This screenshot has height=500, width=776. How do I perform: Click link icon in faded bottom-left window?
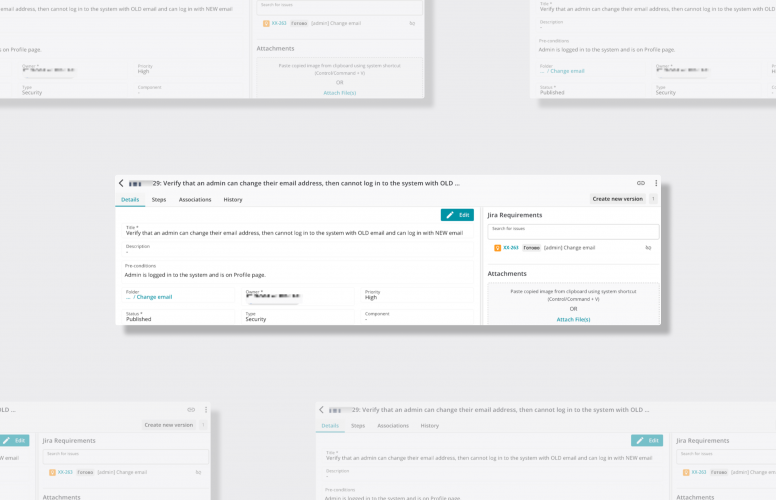coord(191,410)
